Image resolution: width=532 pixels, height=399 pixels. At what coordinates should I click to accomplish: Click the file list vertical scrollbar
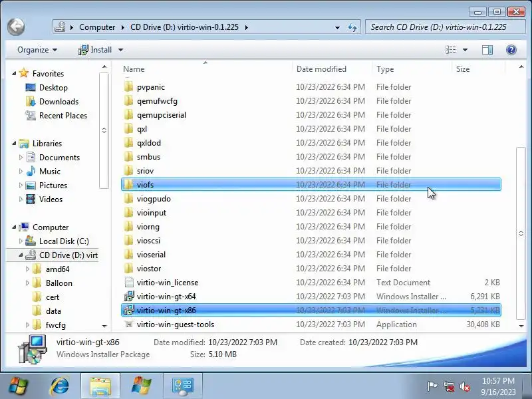pos(521,233)
